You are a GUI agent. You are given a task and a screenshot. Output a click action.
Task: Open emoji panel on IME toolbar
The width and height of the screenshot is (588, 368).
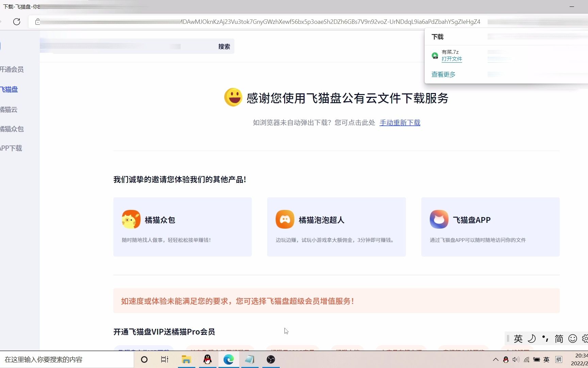pos(573,339)
